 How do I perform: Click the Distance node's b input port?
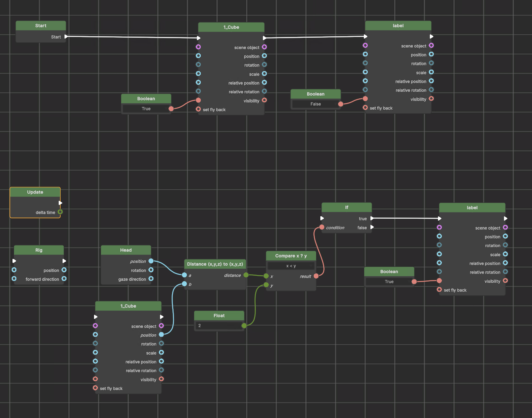click(x=184, y=284)
